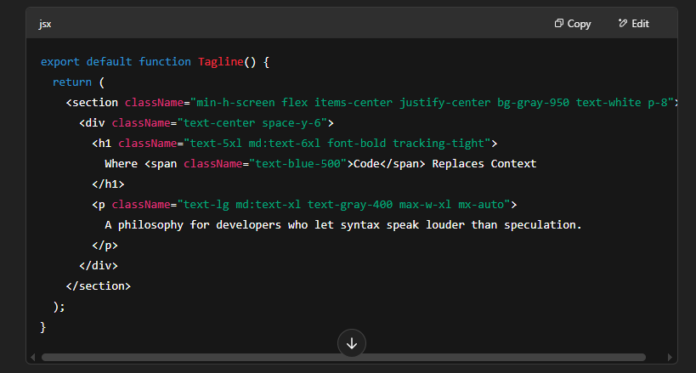This screenshot has width=696, height=373.
Task: Click the jsx language label
Action: click(x=45, y=24)
